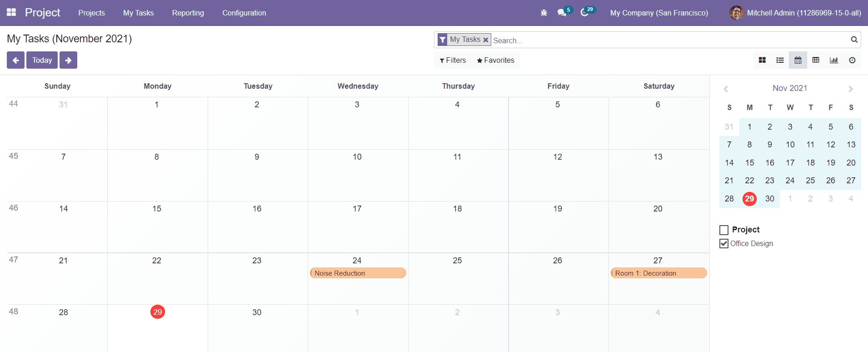Uncheck the Office Design project checkbox
This screenshot has width=868, height=352.
(724, 244)
